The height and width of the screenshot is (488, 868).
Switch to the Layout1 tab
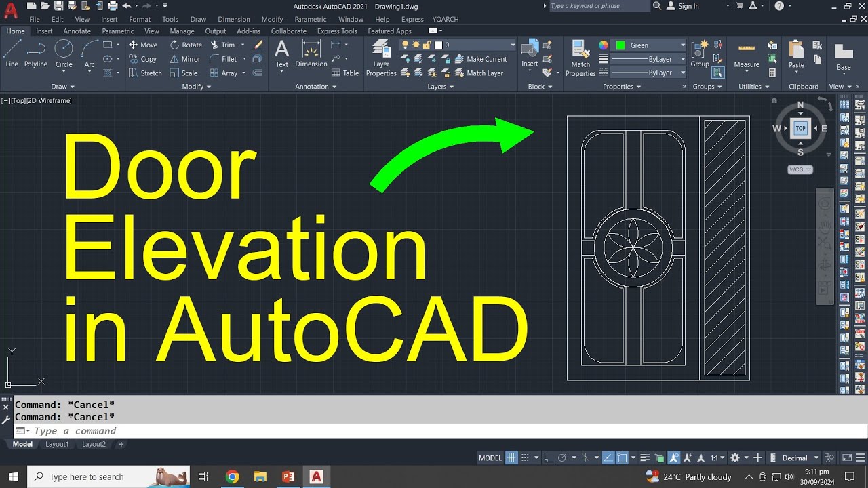point(57,445)
